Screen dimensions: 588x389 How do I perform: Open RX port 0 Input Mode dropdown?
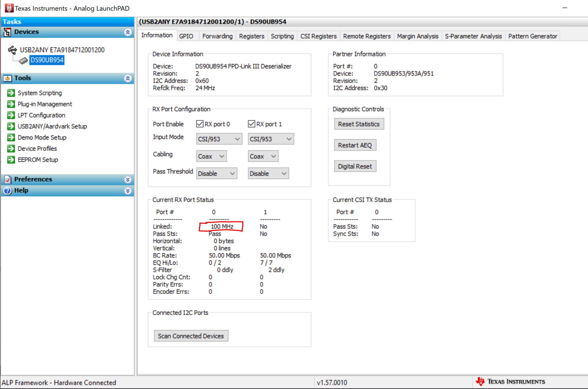click(219, 139)
